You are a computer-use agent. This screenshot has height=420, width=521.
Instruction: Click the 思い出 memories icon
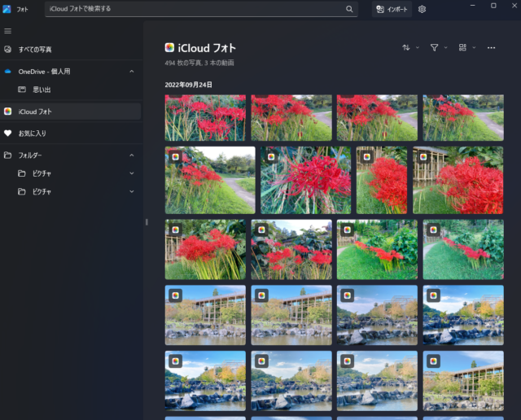pos(22,90)
